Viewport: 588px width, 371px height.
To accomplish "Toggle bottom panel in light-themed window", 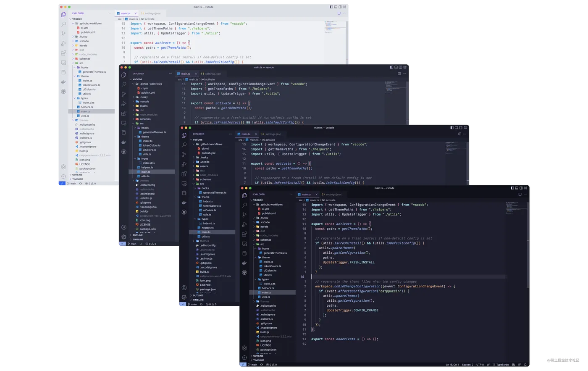I will pos(336,7).
